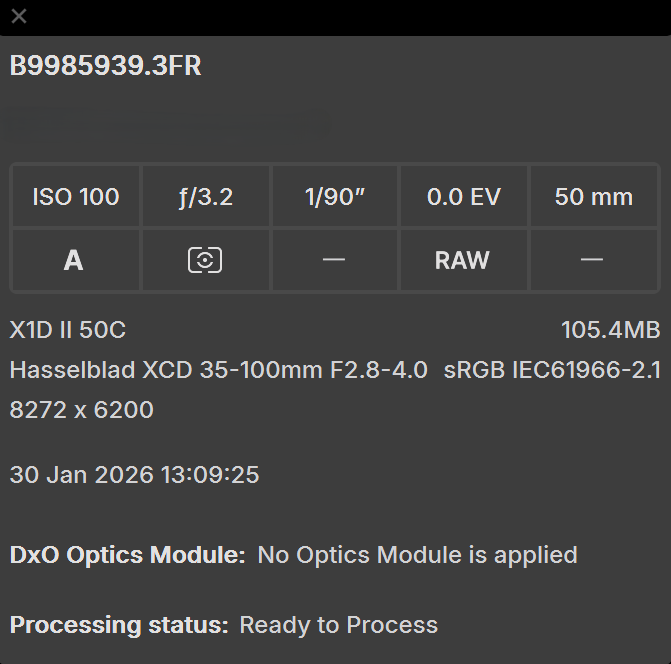Click the filename B9985939.3FR
Viewport: 671px width, 664px height.
pos(106,66)
